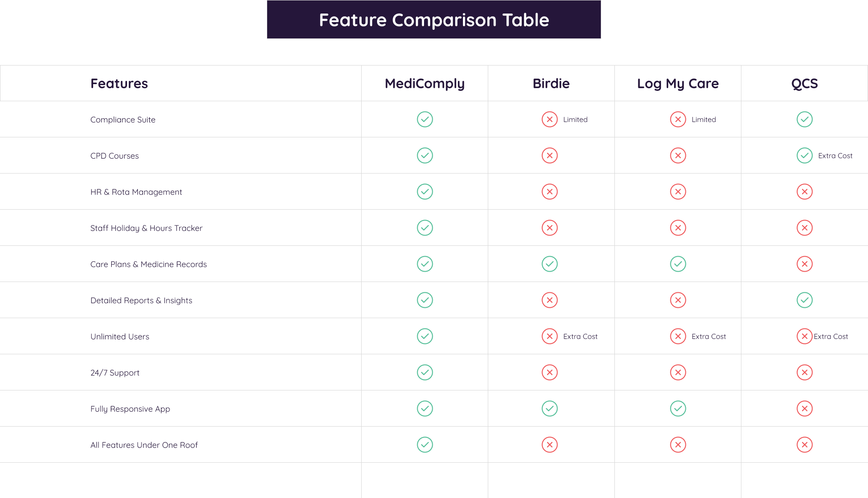Viewport: 868px width, 498px height.
Task: Click the Extra Cost note beside QCS CPD Courses
Action: 835,156
